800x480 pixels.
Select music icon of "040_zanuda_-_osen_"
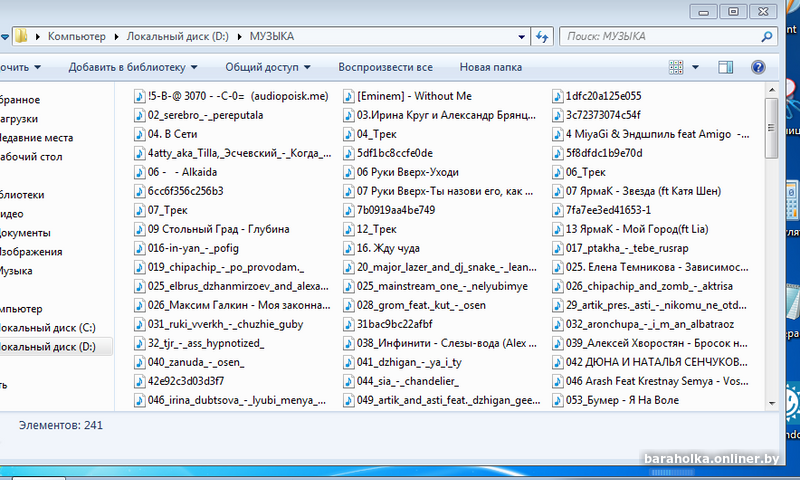click(139, 363)
